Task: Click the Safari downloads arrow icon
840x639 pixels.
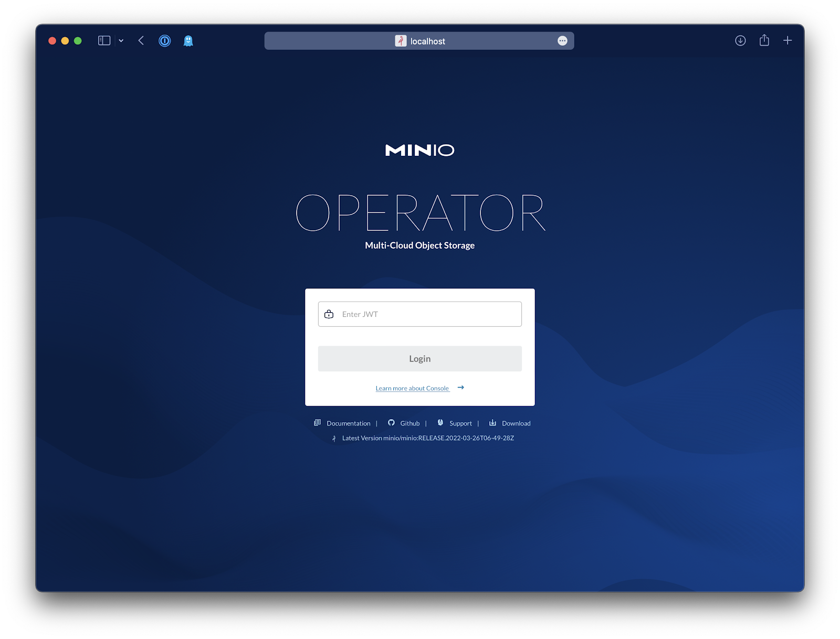Action: click(x=740, y=41)
